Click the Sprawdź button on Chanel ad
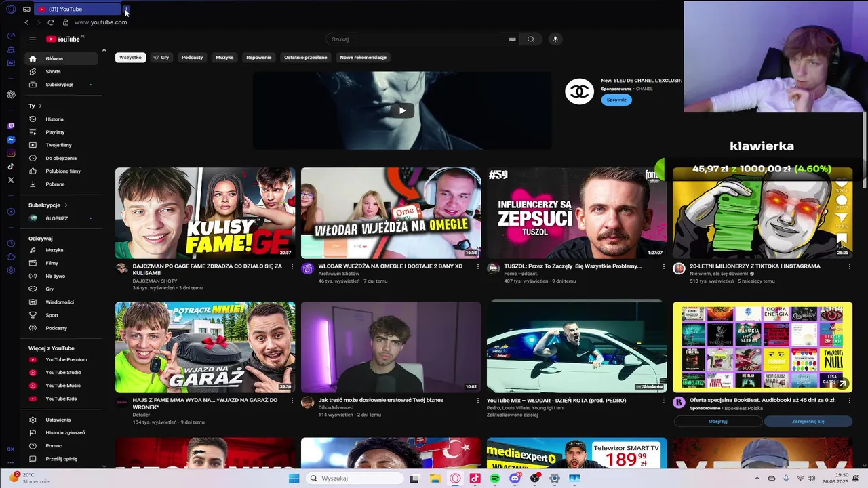Image resolution: width=868 pixels, height=488 pixels. click(x=616, y=100)
